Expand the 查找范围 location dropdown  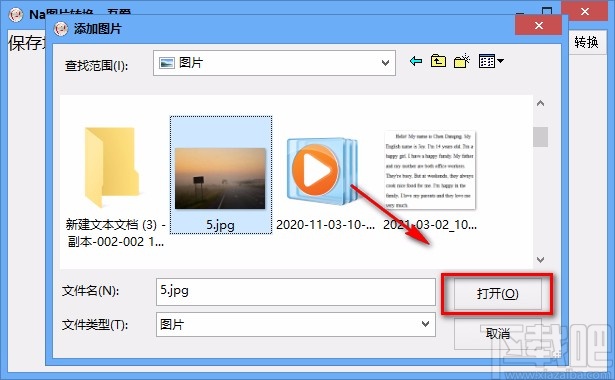(x=386, y=63)
